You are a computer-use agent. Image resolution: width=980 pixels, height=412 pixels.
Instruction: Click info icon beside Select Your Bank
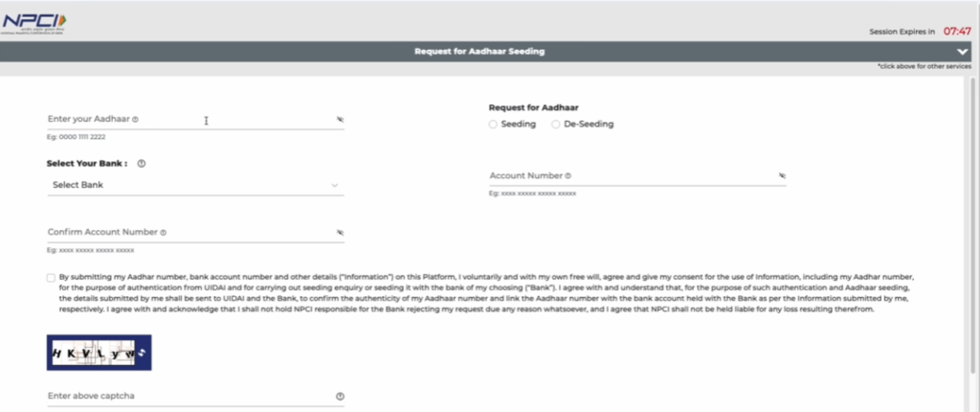[142, 164]
